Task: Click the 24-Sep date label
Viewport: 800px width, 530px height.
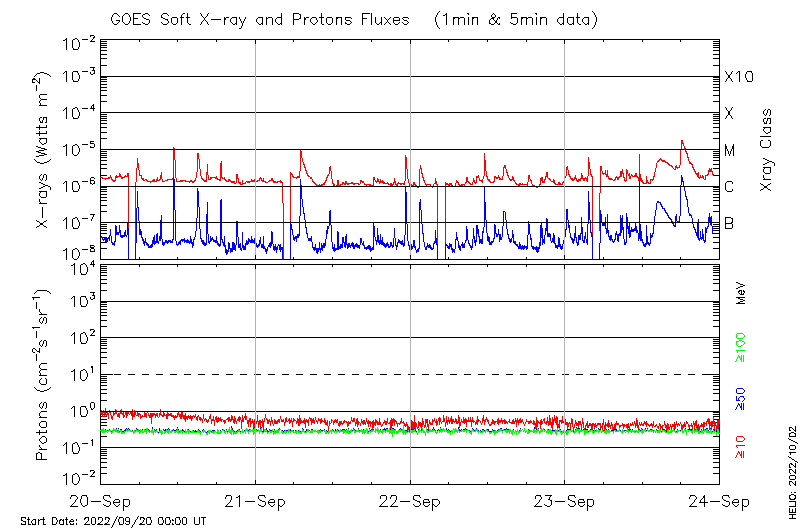Action: [x=718, y=502]
